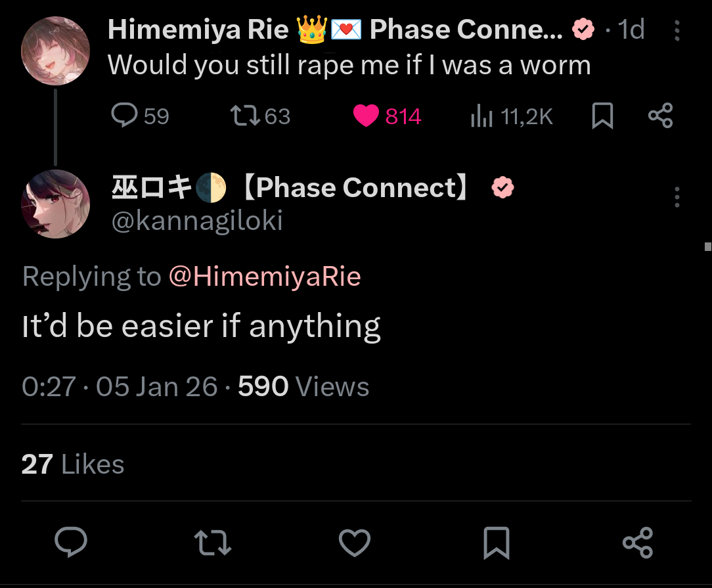
Task: Share kannagiloki's reply
Action: (638, 543)
